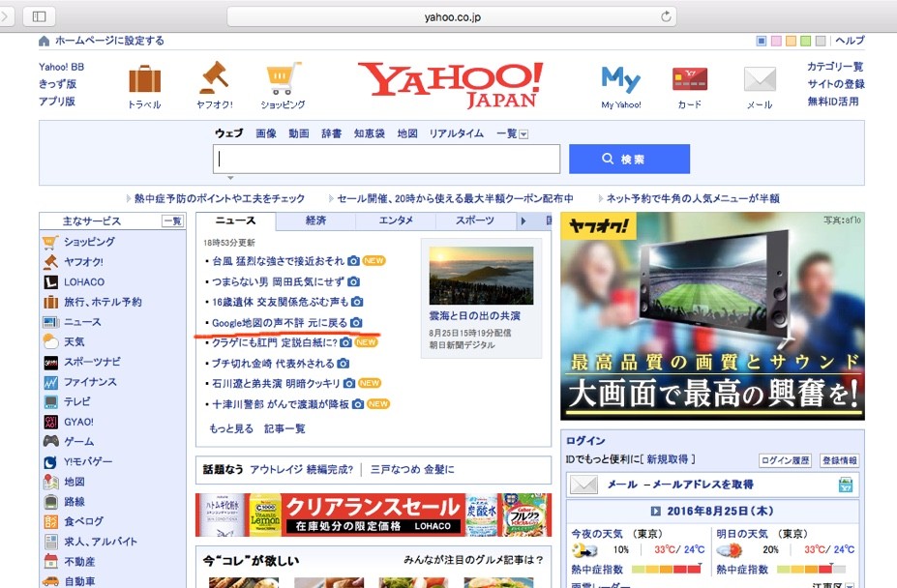Open the カテゴリ一覧 link
The width and height of the screenshot is (897, 588).
pos(835,67)
